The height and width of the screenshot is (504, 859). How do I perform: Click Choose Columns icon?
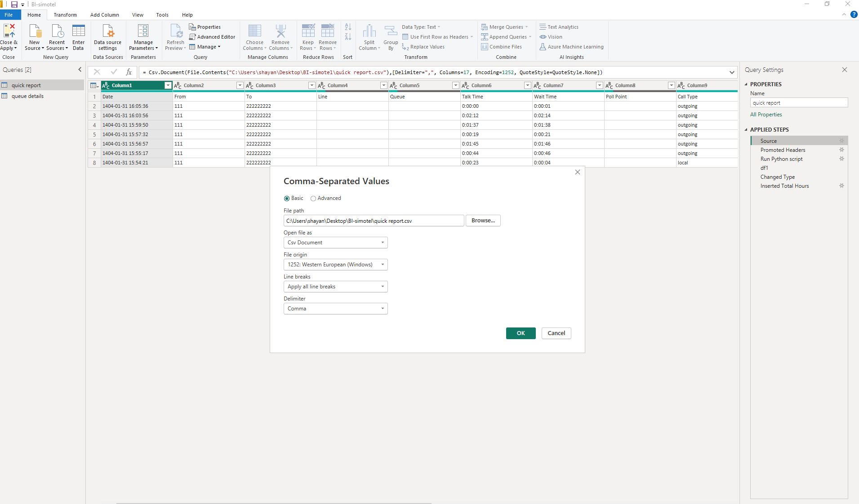tap(254, 31)
